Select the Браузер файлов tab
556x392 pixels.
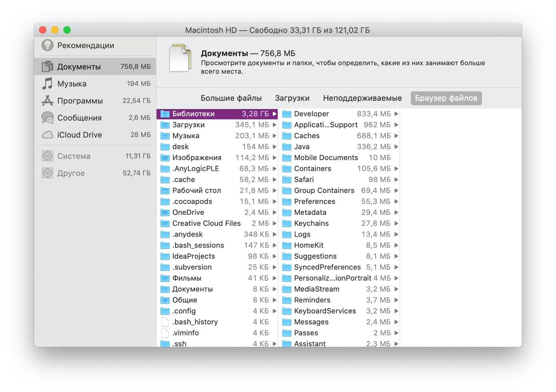tap(446, 98)
